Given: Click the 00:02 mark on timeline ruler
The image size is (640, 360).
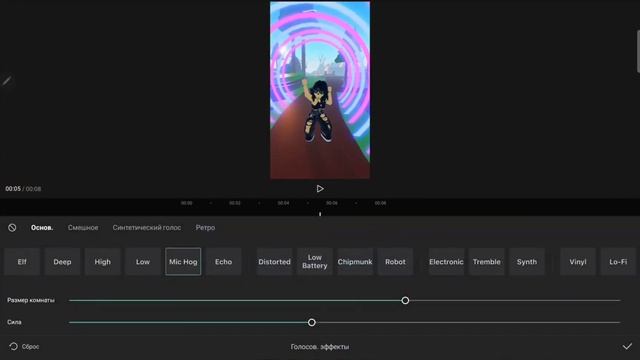Looking at the screenshot, I should 235,203.
